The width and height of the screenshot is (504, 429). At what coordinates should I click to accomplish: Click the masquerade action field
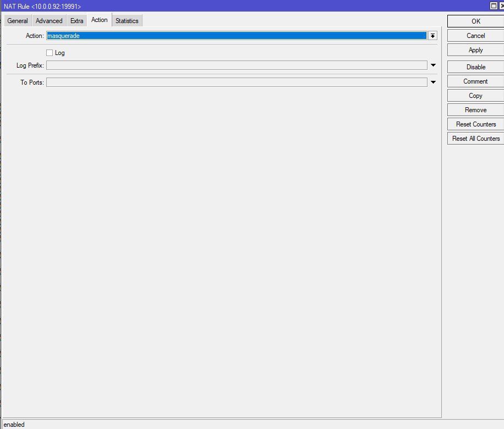point(237,36)
